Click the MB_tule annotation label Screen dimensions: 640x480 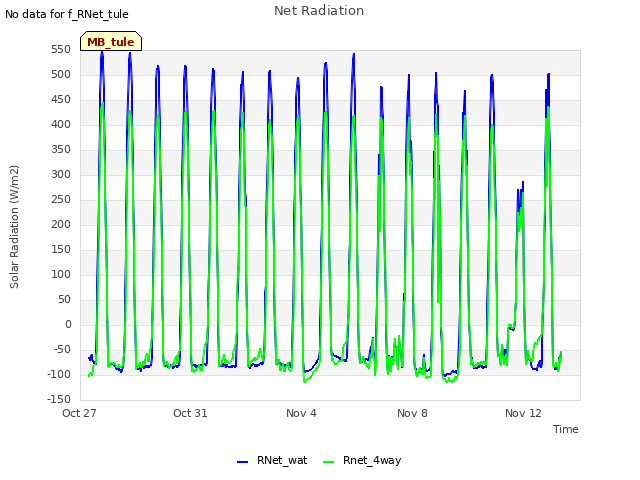click(111, 41)
